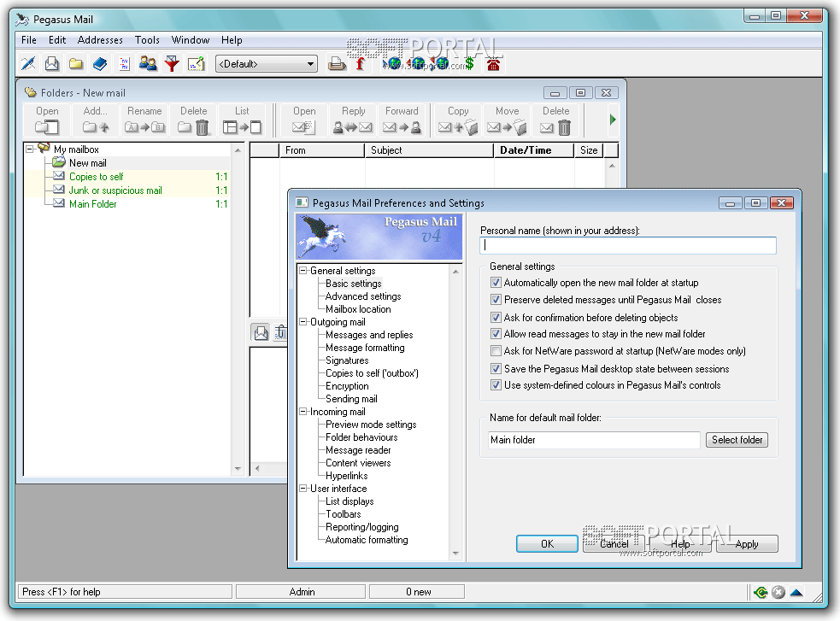Click Open message toolbar button
The width and height of the screenshot is (840, 621).
304,120
